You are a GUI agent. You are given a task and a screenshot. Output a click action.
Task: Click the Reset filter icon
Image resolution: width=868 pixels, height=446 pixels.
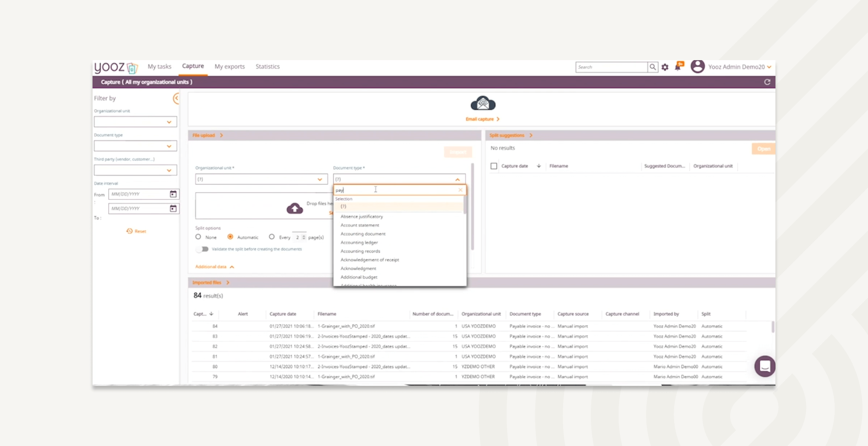(130, 231)
